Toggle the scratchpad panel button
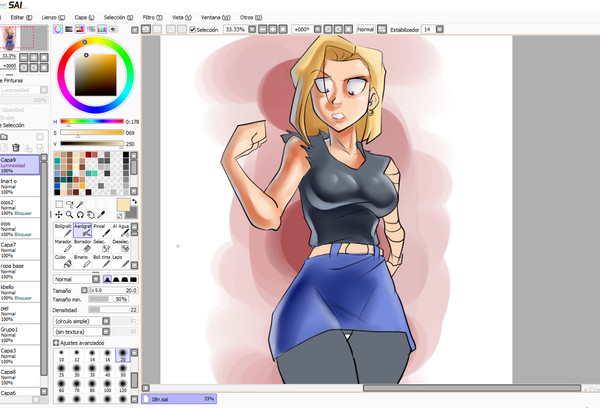The width and height of the screenshot is (600, 408). point(113,29)
